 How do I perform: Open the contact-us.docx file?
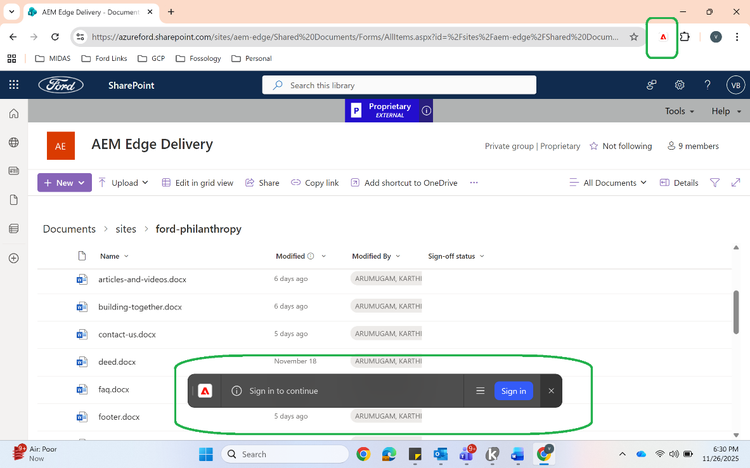(127, 334)
